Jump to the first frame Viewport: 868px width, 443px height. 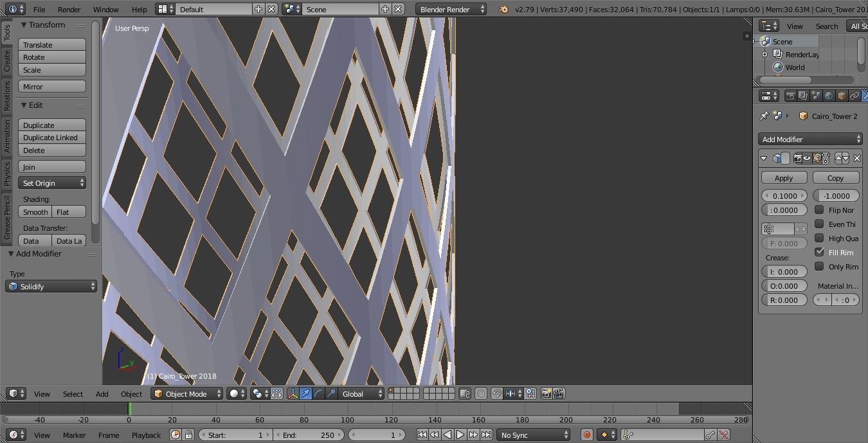[x=422, y=435]
